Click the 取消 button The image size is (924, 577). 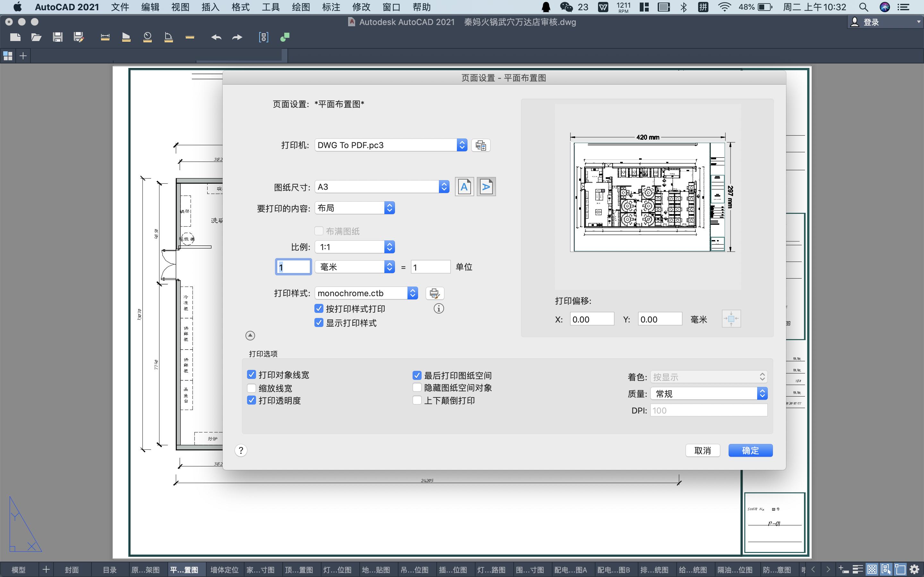click(702, 450)
